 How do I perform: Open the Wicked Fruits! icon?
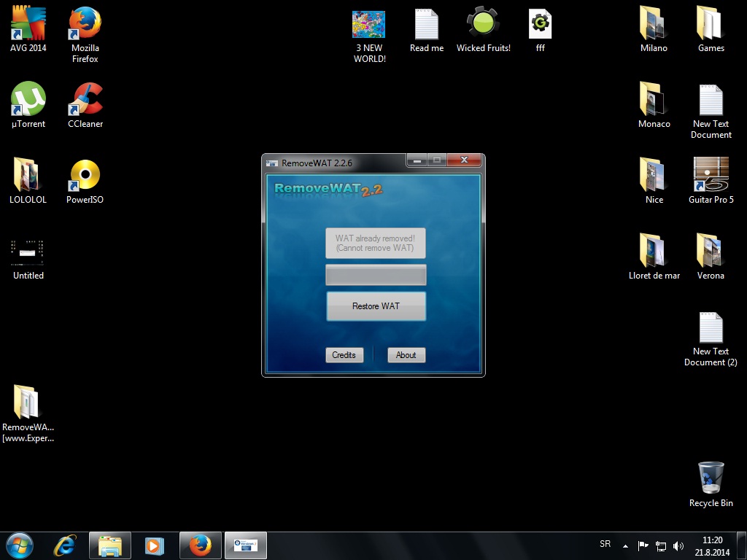pyautogui.click(x=483, y=29)
